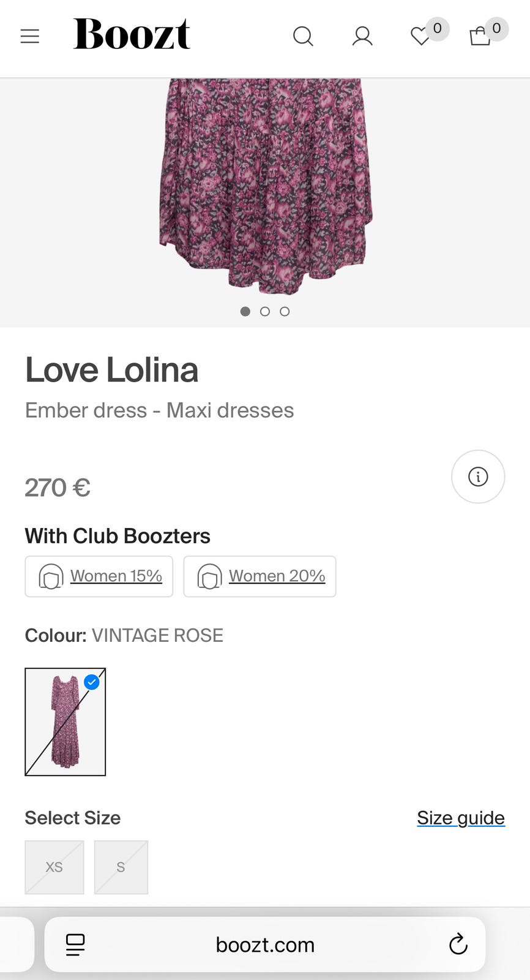Open the Size guide link
The height and width of the screenshot is (980, 530).
461,818
